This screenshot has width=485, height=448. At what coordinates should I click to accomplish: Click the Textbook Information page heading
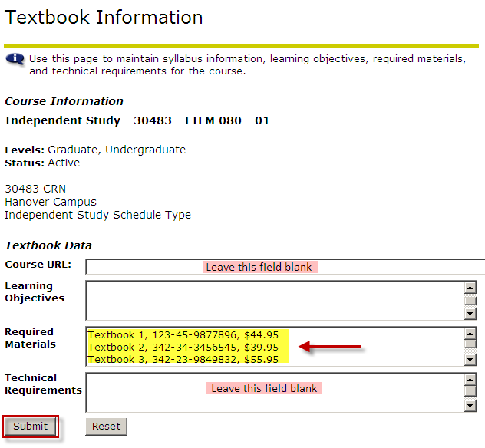[104, 18]
